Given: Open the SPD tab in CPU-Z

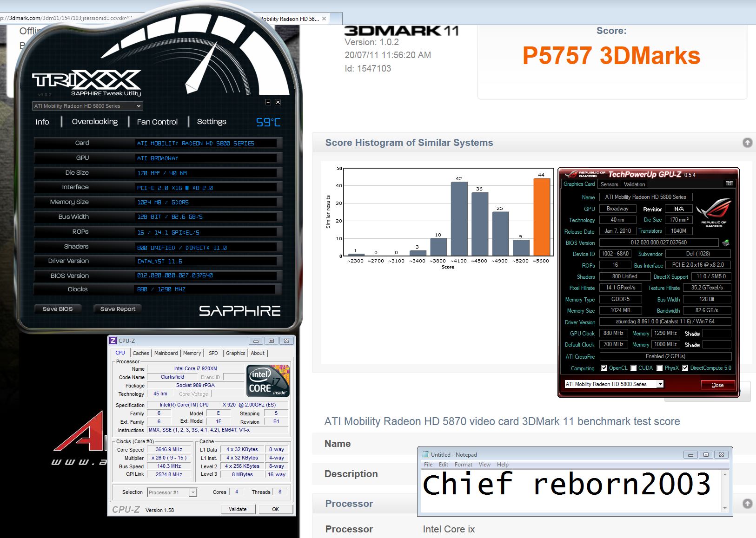Looking at the screenshot, I should point(213,353).
